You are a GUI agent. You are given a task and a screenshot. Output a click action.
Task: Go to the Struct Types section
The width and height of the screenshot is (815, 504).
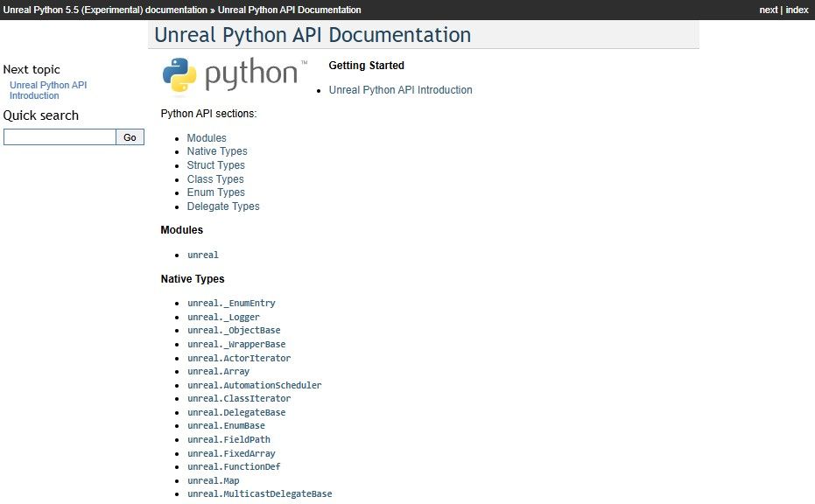215,165
